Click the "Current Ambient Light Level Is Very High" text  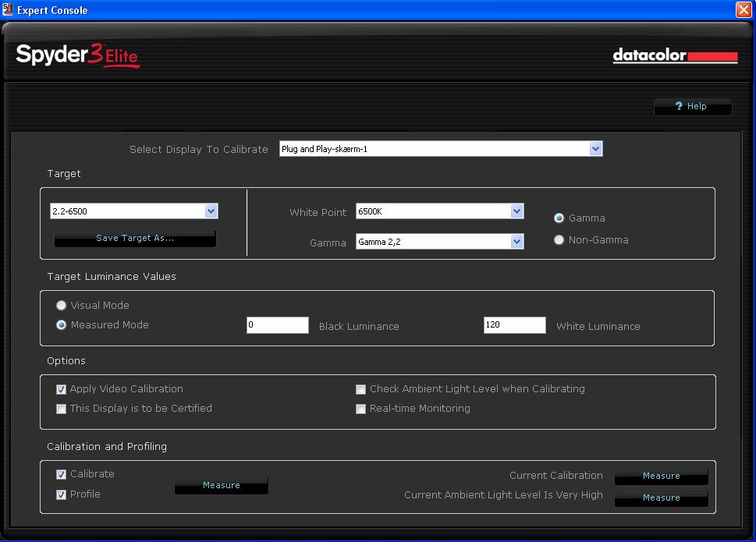point(503,495)
